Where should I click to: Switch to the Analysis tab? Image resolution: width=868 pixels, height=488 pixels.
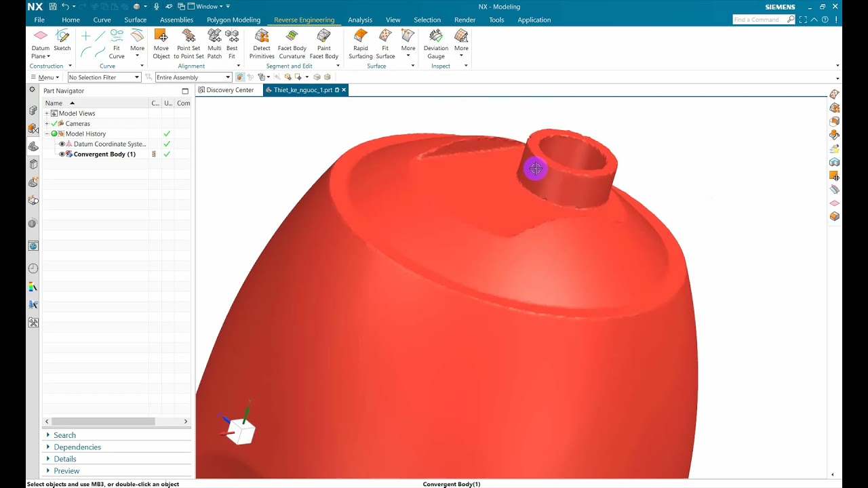tap(360, 20)
